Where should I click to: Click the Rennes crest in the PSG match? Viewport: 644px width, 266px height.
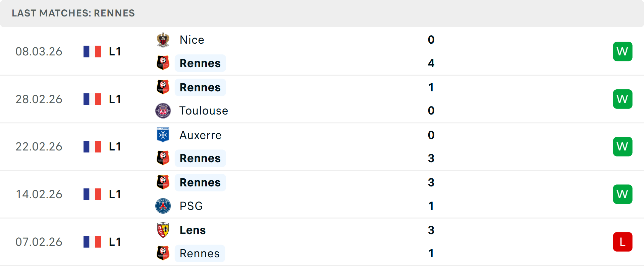163,182
